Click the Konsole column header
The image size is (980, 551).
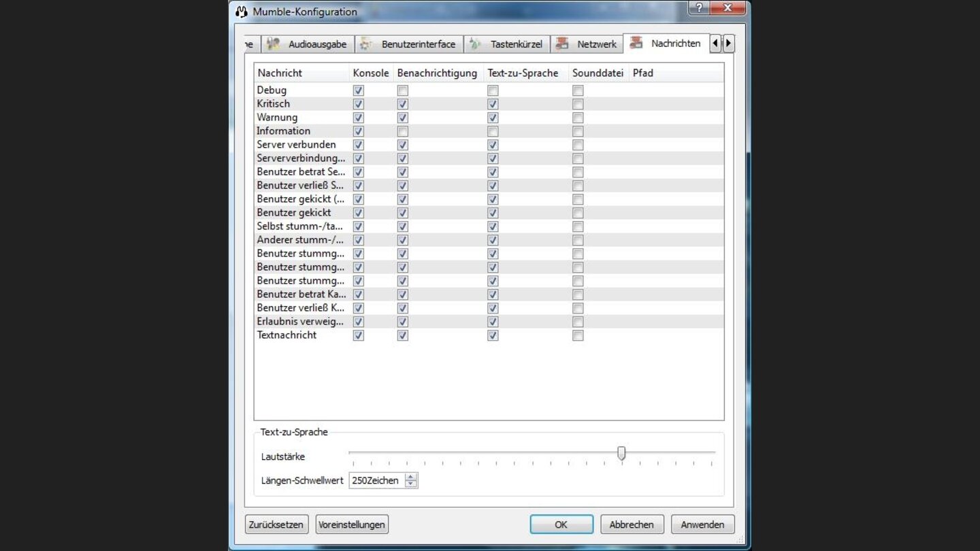(x=371, y=73)
